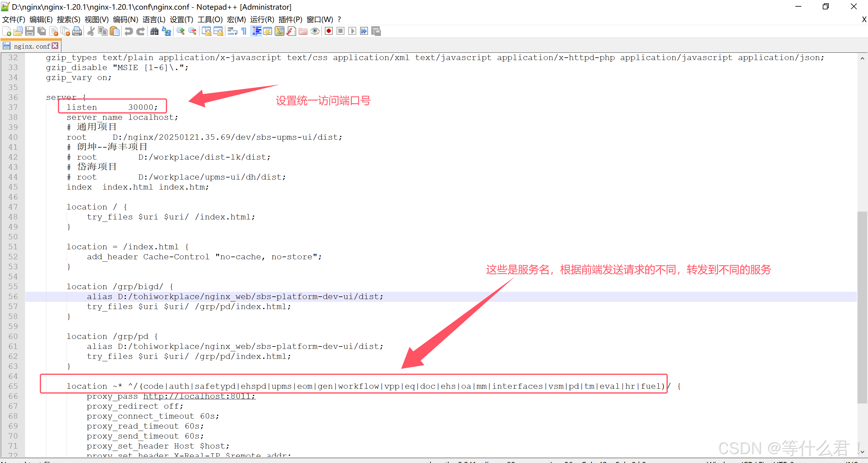Toggle Show All Characters pilcrow icon
The width and height of the screenshot is (868, 463).
point(244,31)
